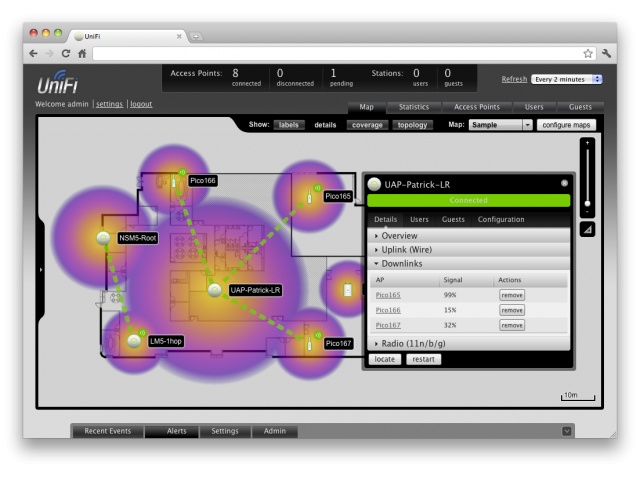
Task: Open the refresh interval dropdown
Action: 567,79
